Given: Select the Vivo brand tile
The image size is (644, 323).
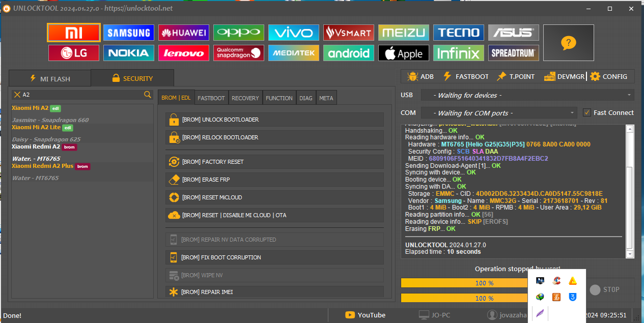Looking at the screenshot, I should 294,33.
